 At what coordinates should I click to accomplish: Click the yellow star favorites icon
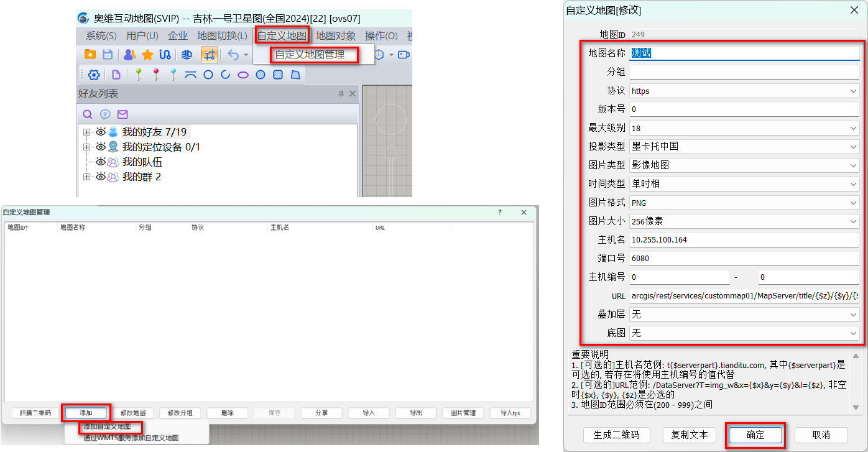(147, 55)
